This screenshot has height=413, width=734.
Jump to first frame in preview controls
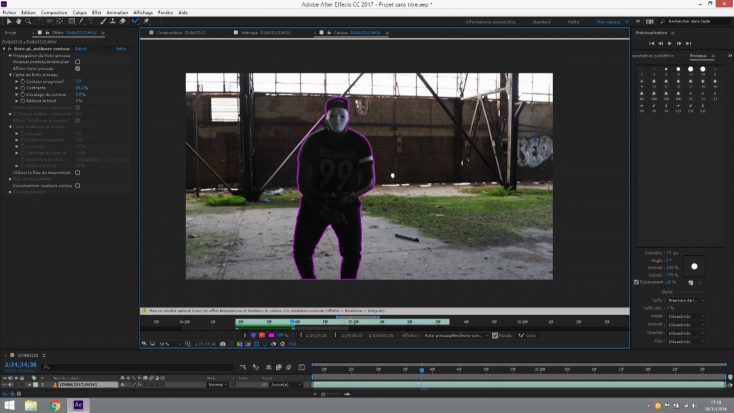651,43
